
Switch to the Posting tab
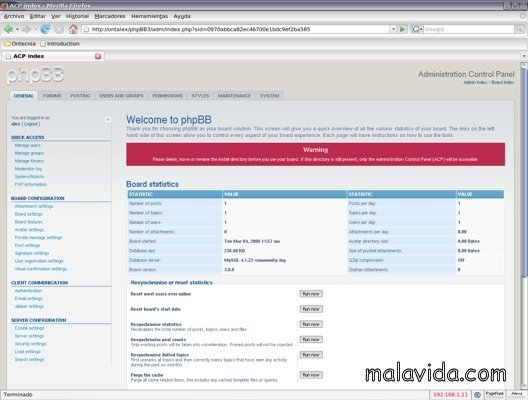click(80, 96)
